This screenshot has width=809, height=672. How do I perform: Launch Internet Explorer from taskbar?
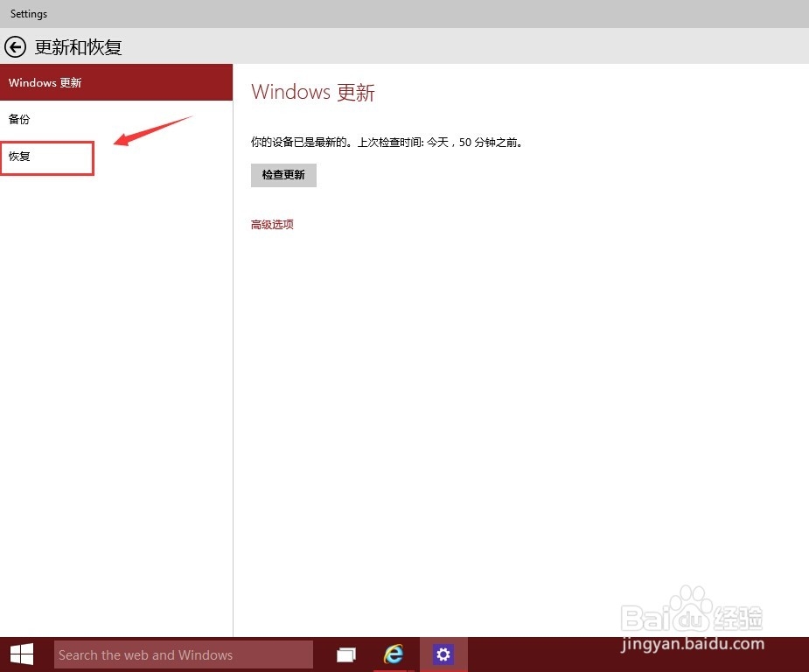coord(394,654)
